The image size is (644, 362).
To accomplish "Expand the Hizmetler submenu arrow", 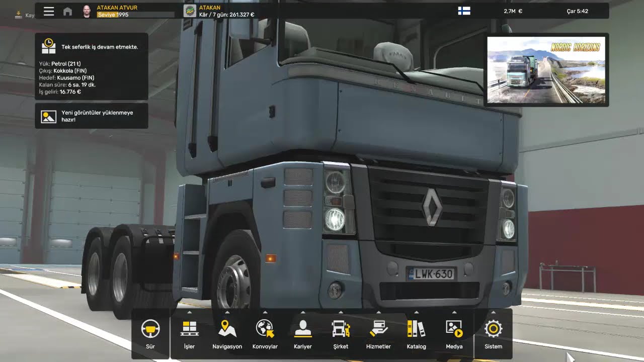I will tap(378, 312).
